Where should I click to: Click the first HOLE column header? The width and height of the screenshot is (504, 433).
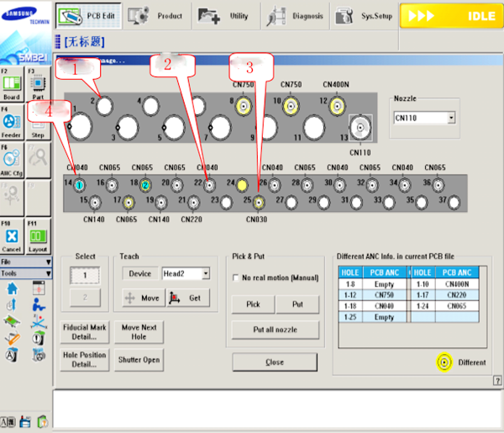pos(350,272)
